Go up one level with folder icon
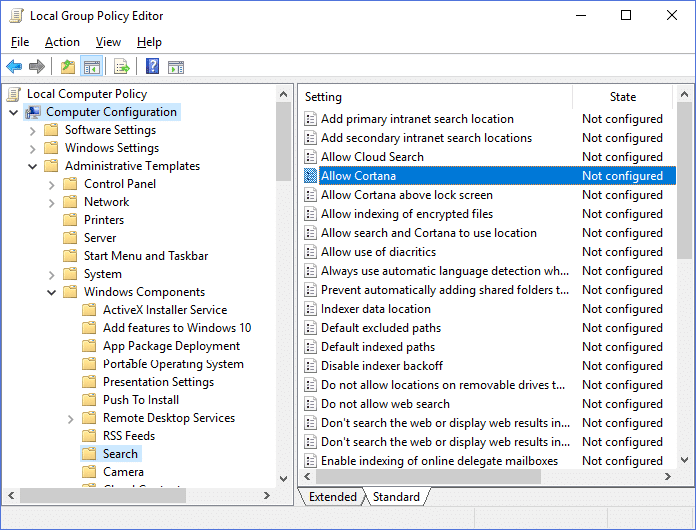The image size is (696, 530). 67,67
